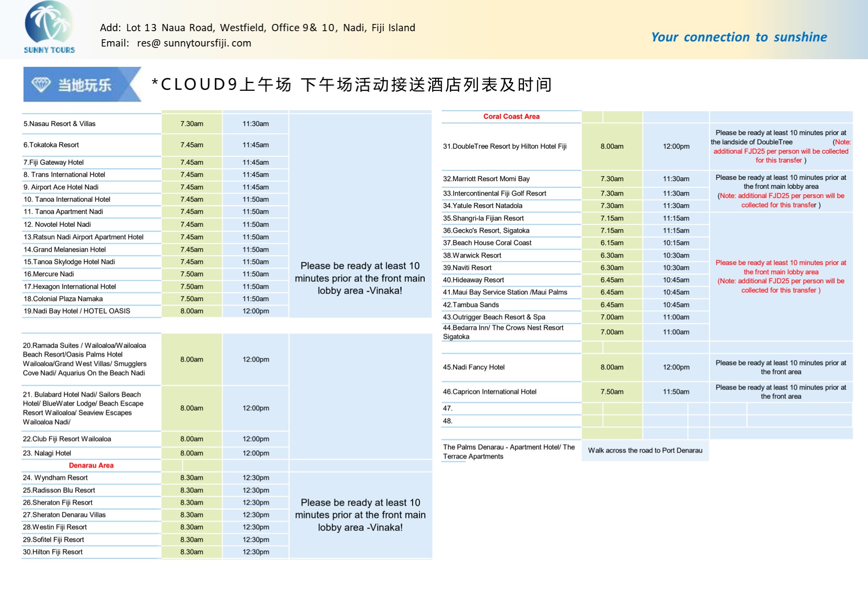Click the 20.Ramada Suites Wailoaloa entry
868x613 pixels.
tap(85, 359)
